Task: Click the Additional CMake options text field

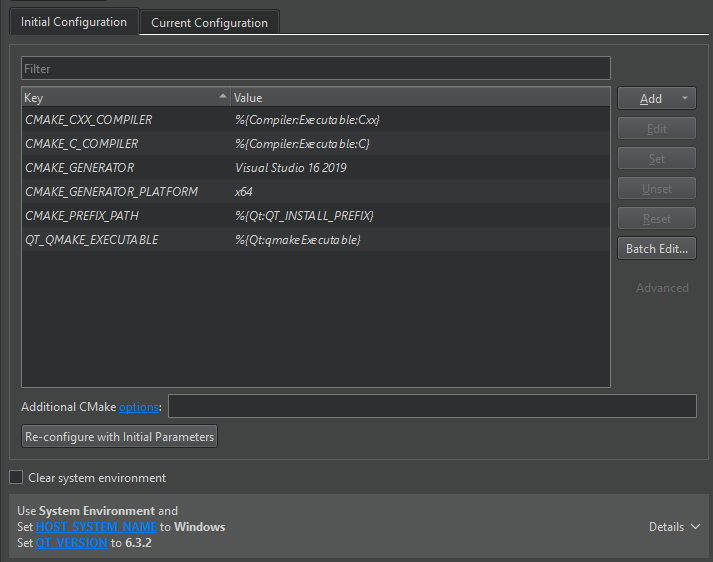Action: click(x=432, y=406)
